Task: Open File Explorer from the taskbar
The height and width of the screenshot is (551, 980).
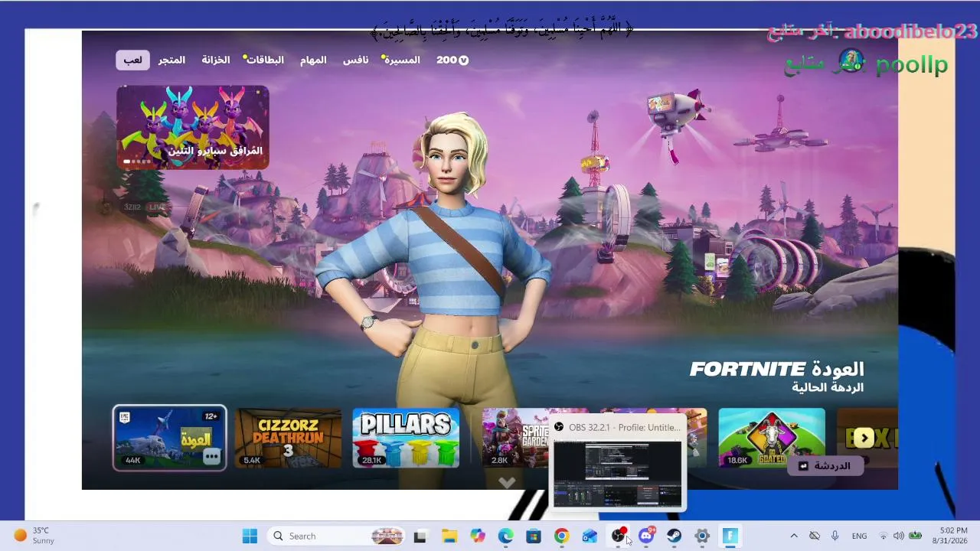Action: (x=449, y=536)
